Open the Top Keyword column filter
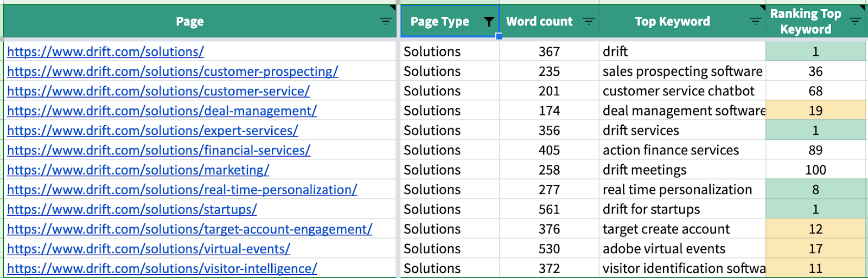The height and width of the screenshot is (278, 868). [x=755, y=22]
